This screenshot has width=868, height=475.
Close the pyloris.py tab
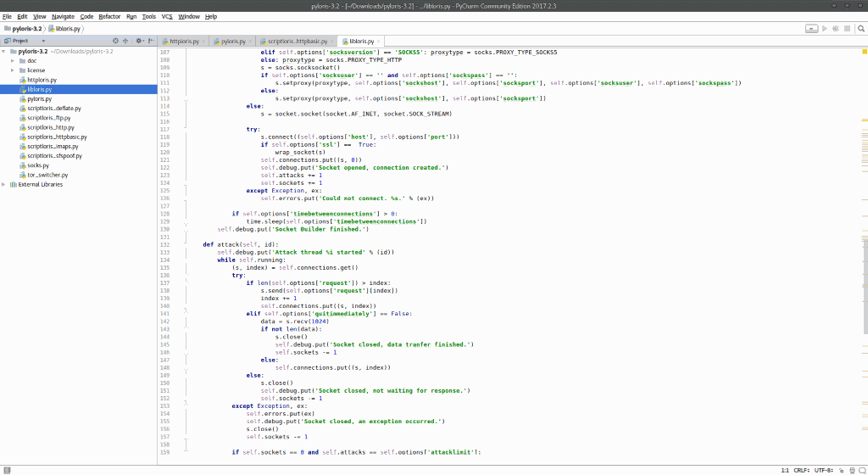250,42
